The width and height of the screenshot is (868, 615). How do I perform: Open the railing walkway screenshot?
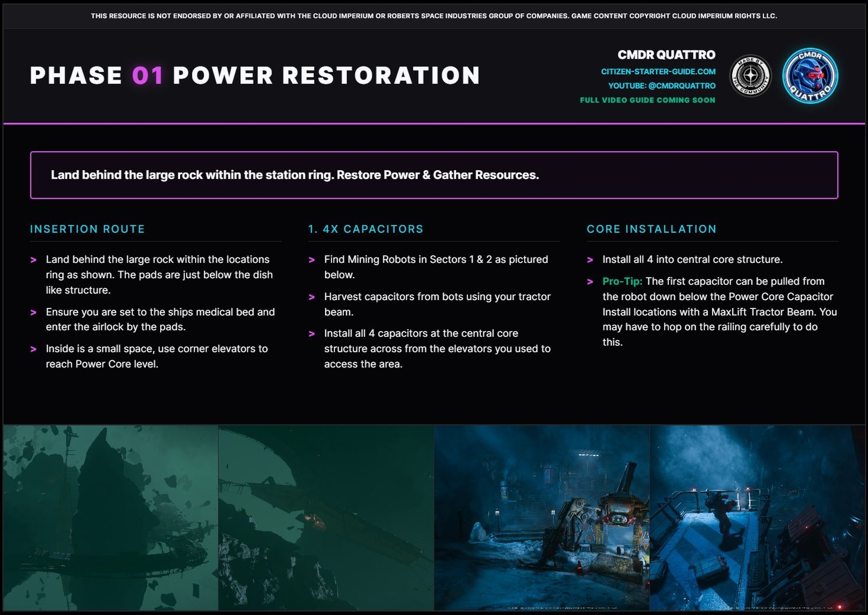(757, 518)
